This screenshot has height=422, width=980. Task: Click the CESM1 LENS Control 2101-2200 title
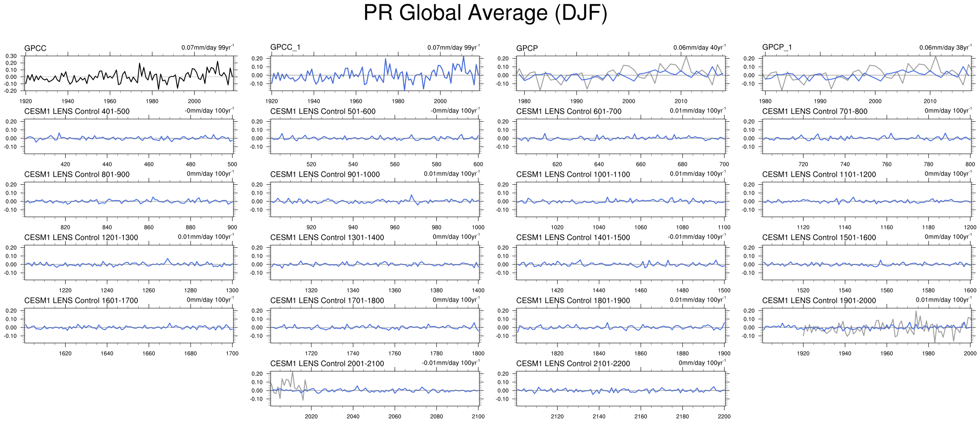[573, 364]
